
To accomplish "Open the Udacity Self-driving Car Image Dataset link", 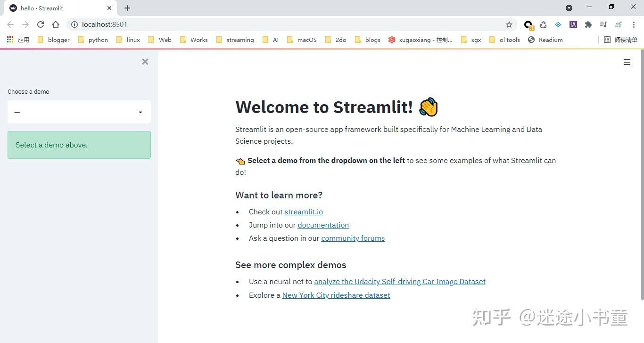I will [399, 281].
